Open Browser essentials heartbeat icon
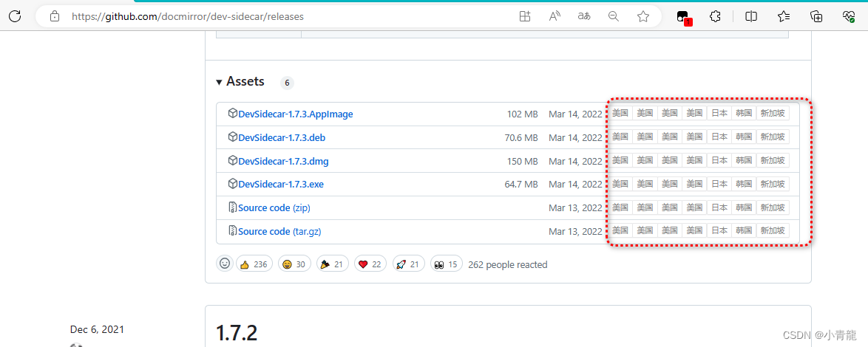868x347 pixels. click(x=849, y=16)
